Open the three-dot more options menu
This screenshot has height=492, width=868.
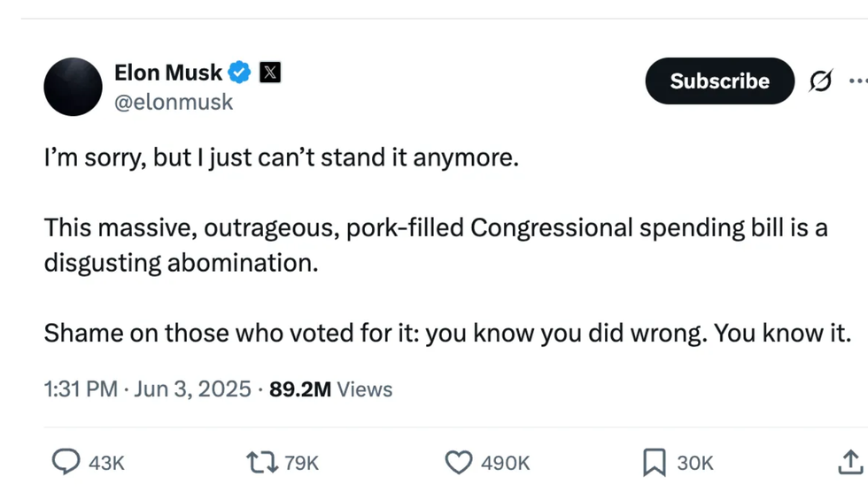coord(857,81)
